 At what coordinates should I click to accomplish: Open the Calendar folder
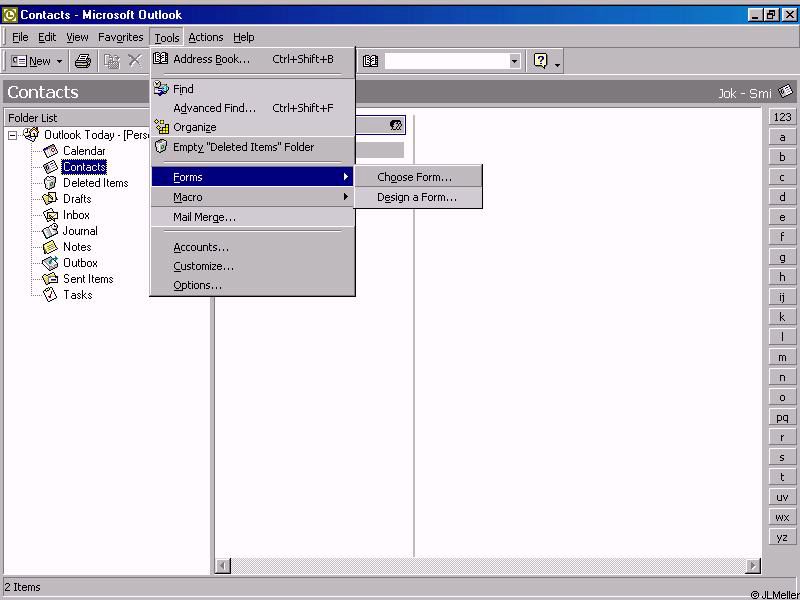[84, 151]
